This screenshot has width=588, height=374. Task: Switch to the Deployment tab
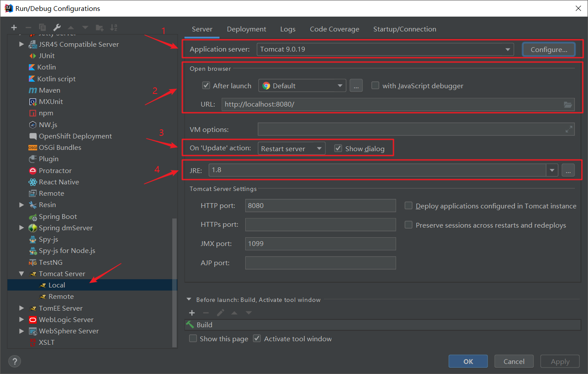click(x=247, y=29)
